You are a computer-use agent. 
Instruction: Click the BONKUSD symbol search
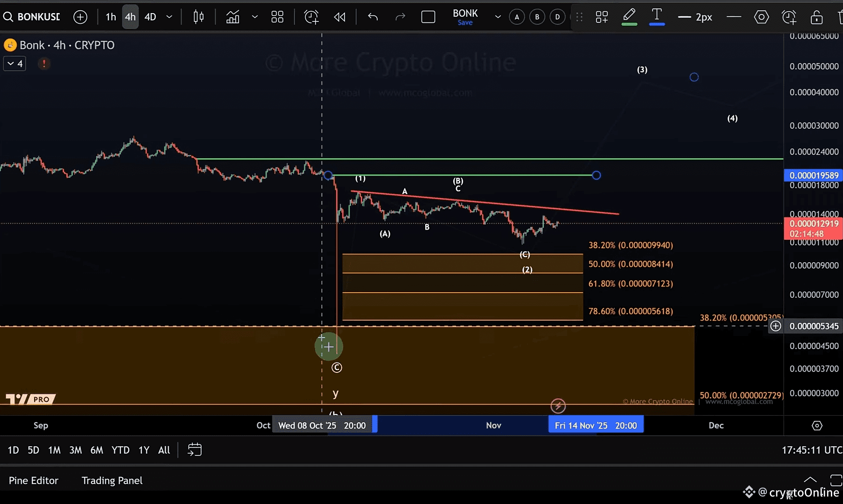[33, 17]
